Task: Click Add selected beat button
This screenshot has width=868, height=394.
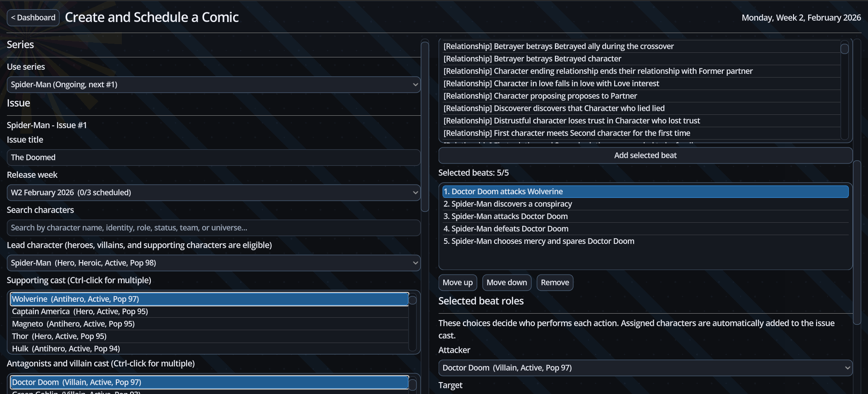Action: coord(645,155)
